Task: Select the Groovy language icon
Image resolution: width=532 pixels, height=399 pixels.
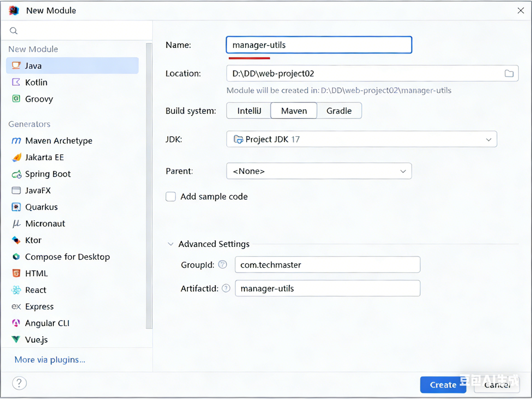Action: [16, 99]
